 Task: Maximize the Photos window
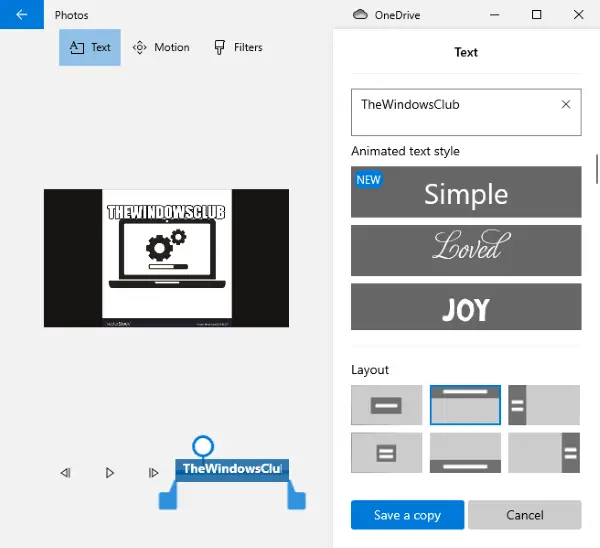click(x=536, y=15)
